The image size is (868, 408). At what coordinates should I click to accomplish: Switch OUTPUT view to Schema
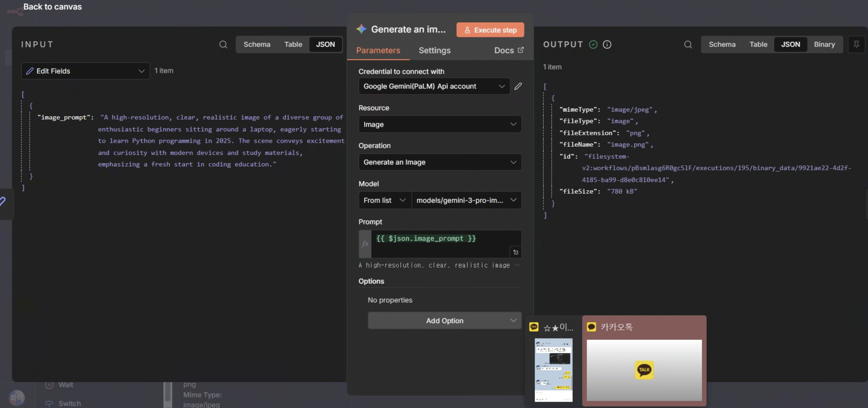[x=722, y=44]
